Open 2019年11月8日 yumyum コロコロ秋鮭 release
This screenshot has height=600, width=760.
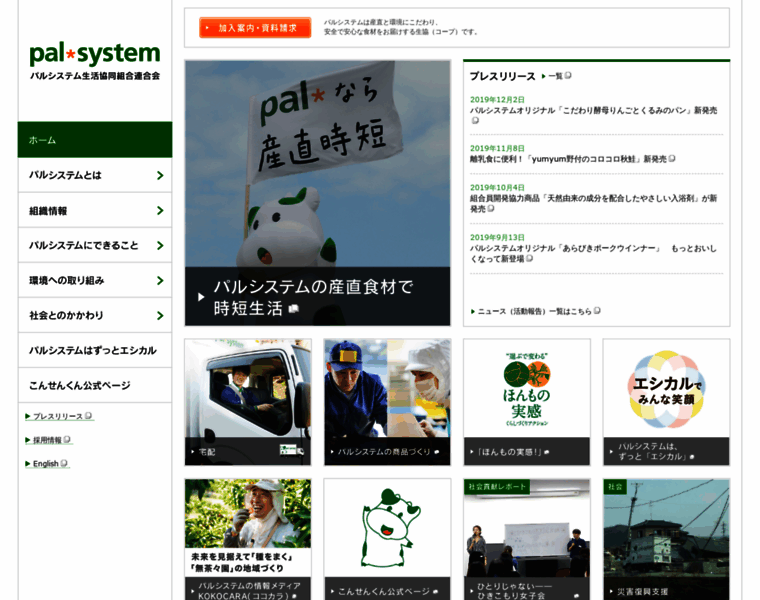tap(568, 159)
